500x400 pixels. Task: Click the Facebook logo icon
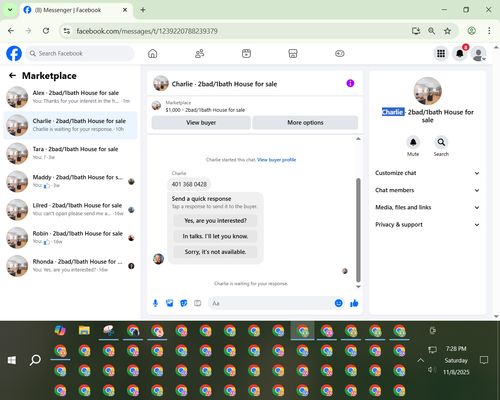[14, 54]
